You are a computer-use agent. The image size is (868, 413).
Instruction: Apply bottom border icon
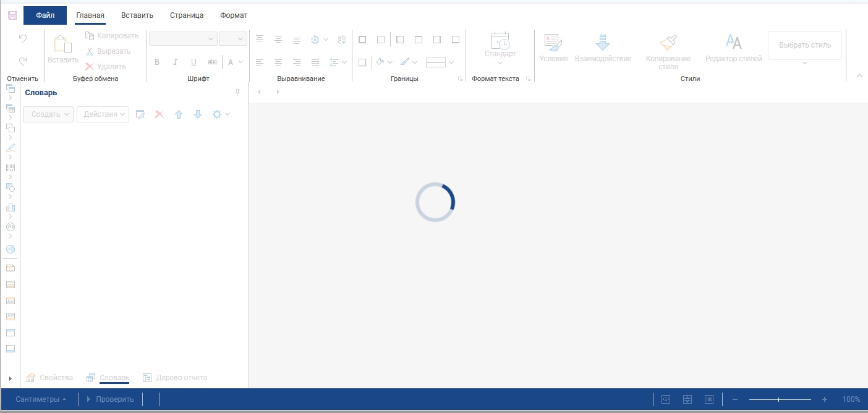(456, 39)
